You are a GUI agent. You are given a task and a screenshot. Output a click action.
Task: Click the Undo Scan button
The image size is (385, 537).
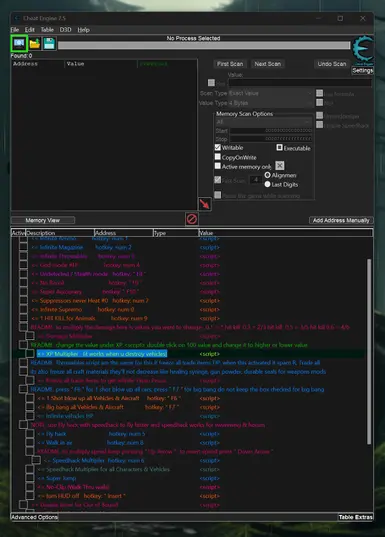tap(332, 64)
